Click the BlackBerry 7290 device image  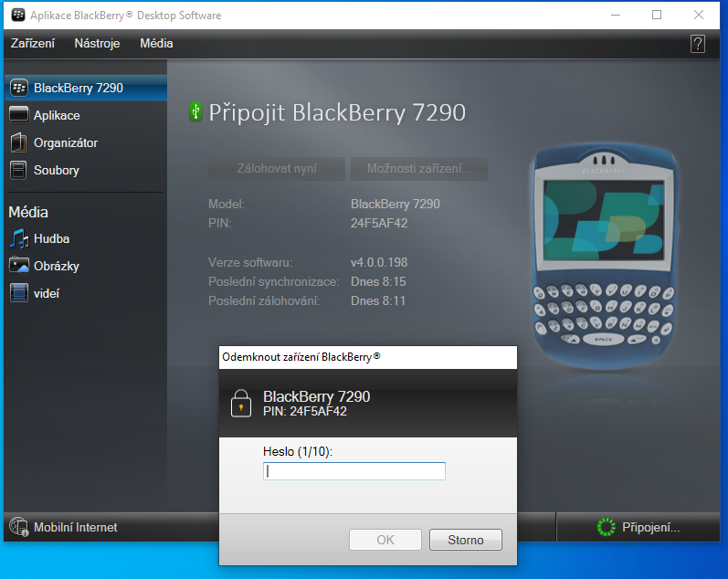(x=604, y=255)
